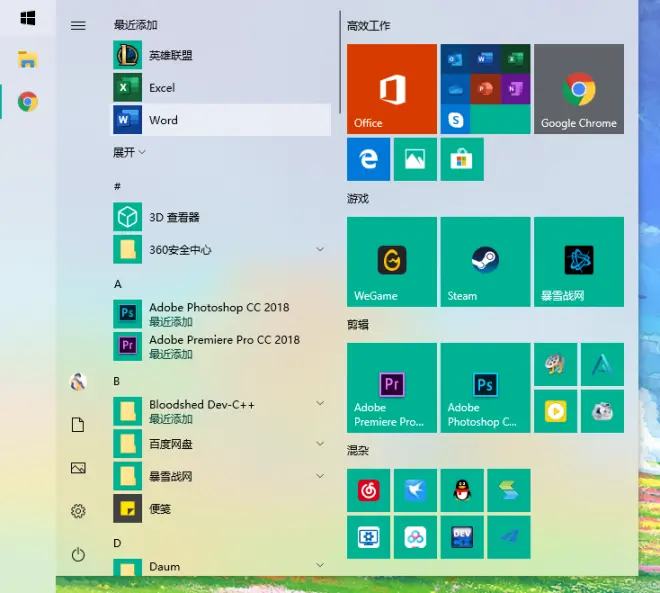Open File Explorer from the taskbar

click(x=28, y=59)
